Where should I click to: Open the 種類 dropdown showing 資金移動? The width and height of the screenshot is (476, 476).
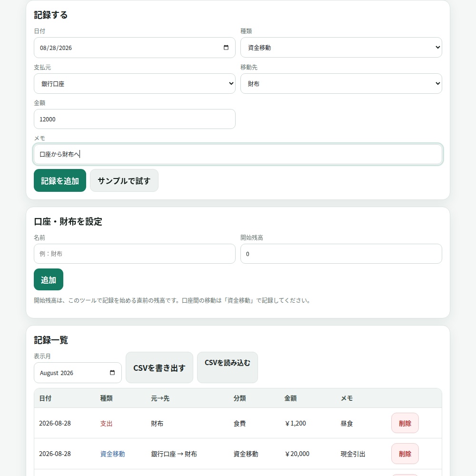click(x=341, y=47)
